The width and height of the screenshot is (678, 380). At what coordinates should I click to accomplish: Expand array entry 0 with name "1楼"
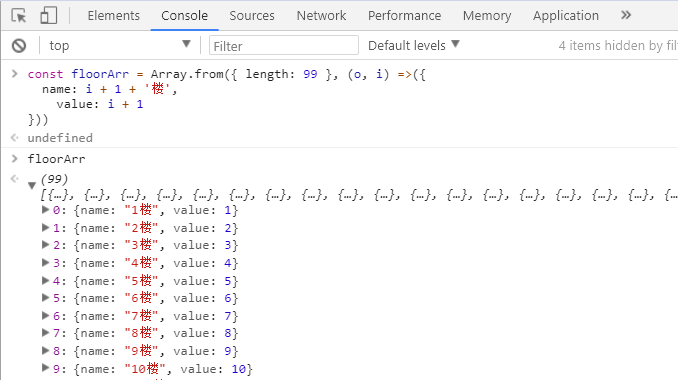tap(45, 210)
